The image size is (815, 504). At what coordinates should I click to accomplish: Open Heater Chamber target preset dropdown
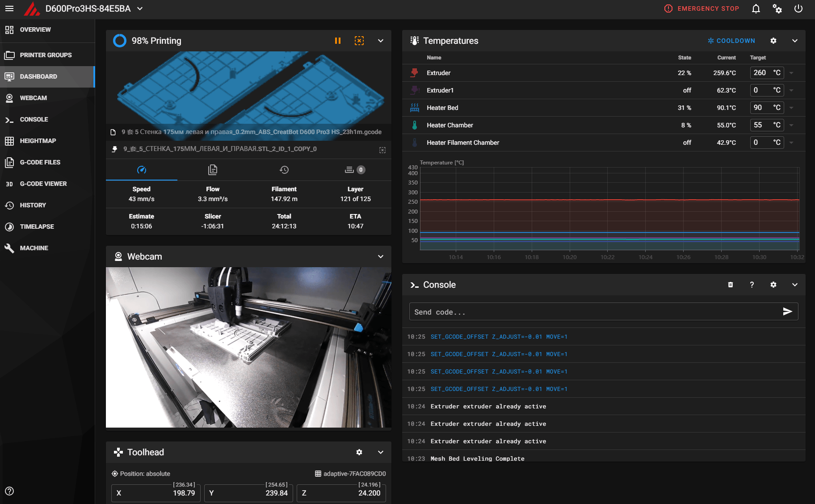click(791, 125)
